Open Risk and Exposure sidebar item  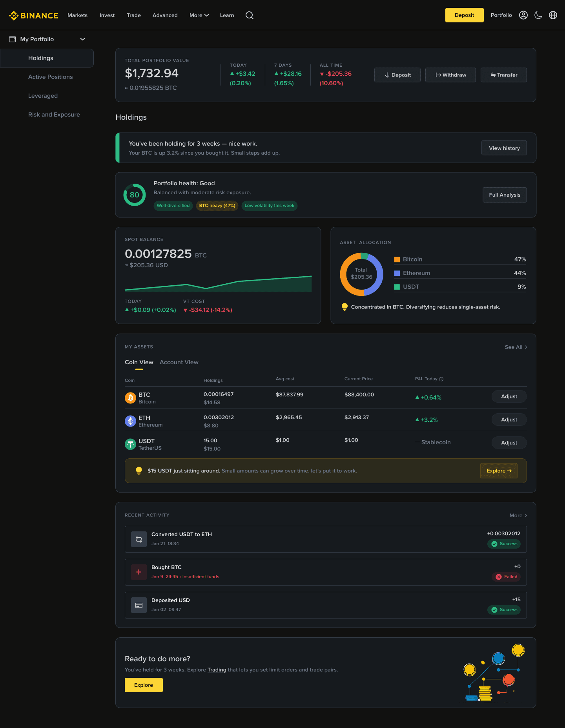[54, 115]
